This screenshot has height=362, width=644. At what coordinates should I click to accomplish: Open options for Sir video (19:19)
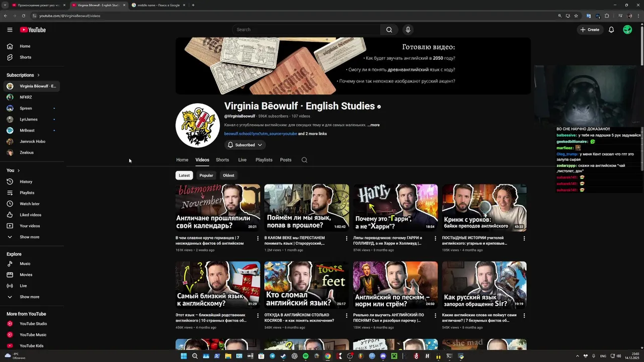tap(524, 316)
